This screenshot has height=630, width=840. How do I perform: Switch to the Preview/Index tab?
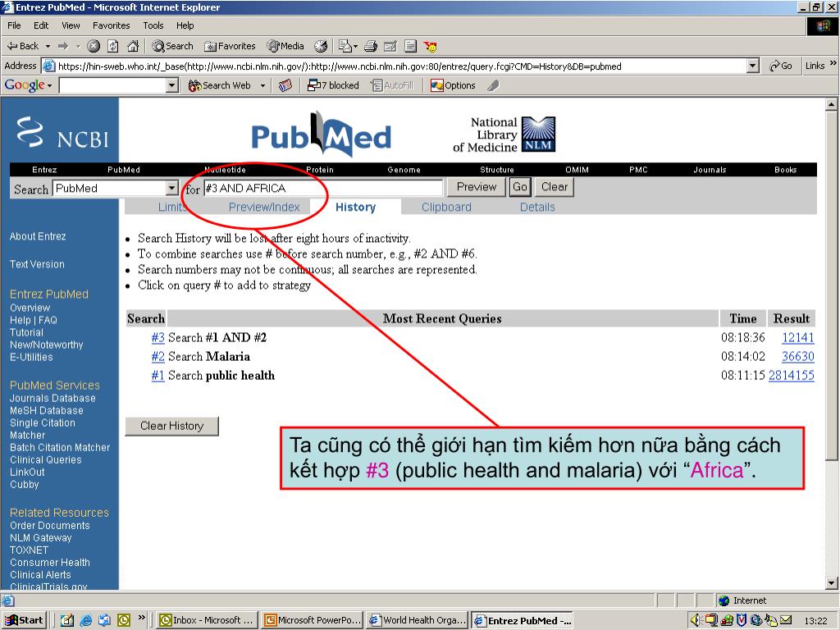point(264,208)
